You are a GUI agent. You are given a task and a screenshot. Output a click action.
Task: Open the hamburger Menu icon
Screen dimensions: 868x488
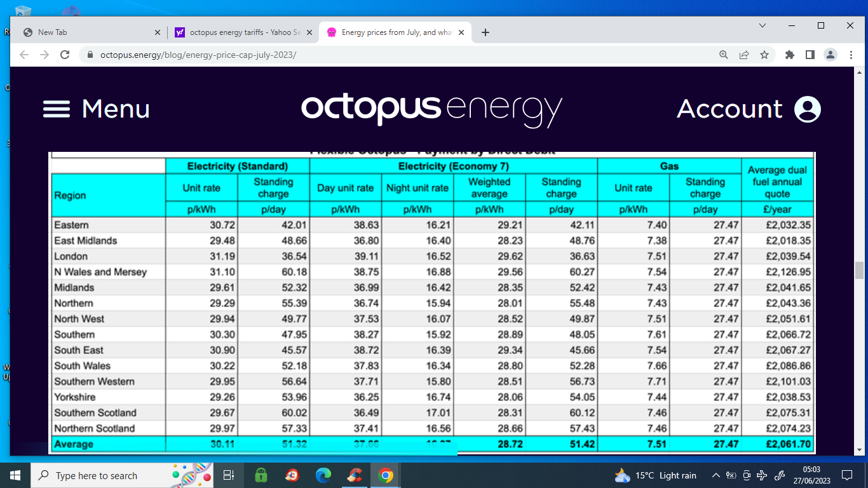tap(57, 109)
